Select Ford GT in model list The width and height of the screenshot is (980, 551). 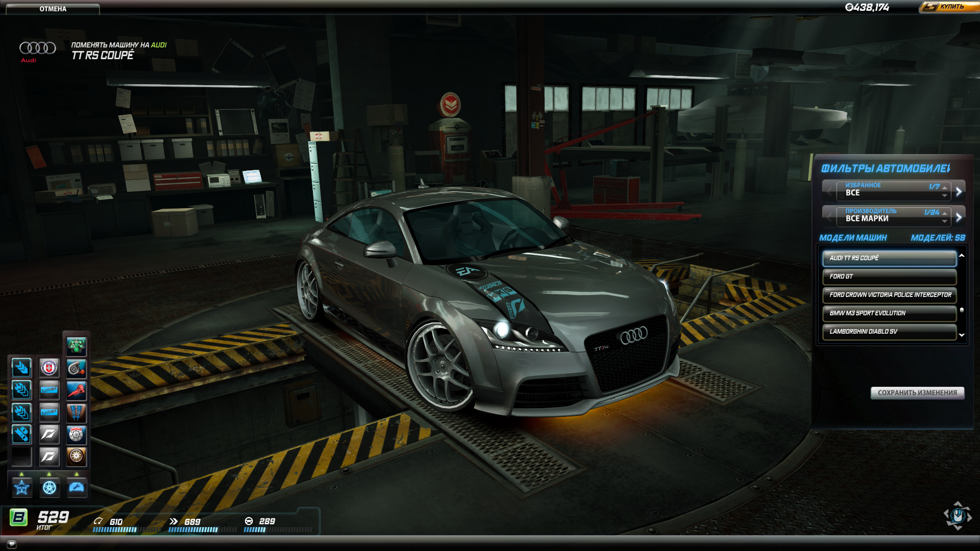point(889,277)
